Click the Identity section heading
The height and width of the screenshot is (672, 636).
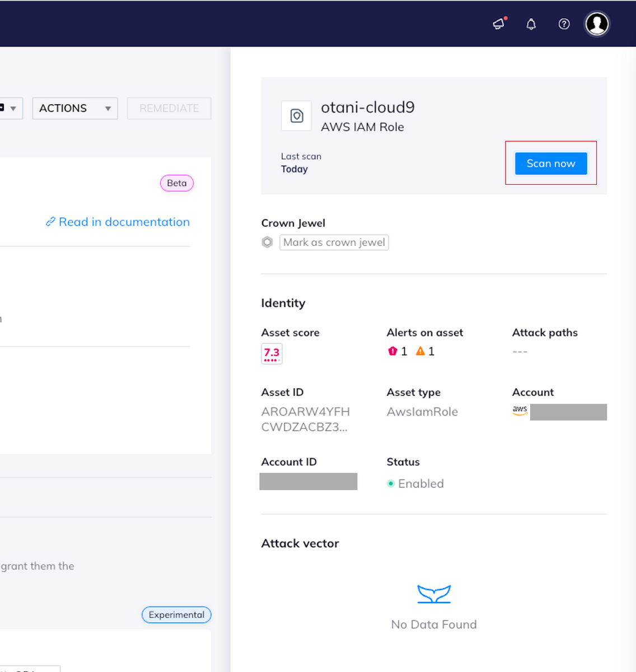click(x=283, y=303)
